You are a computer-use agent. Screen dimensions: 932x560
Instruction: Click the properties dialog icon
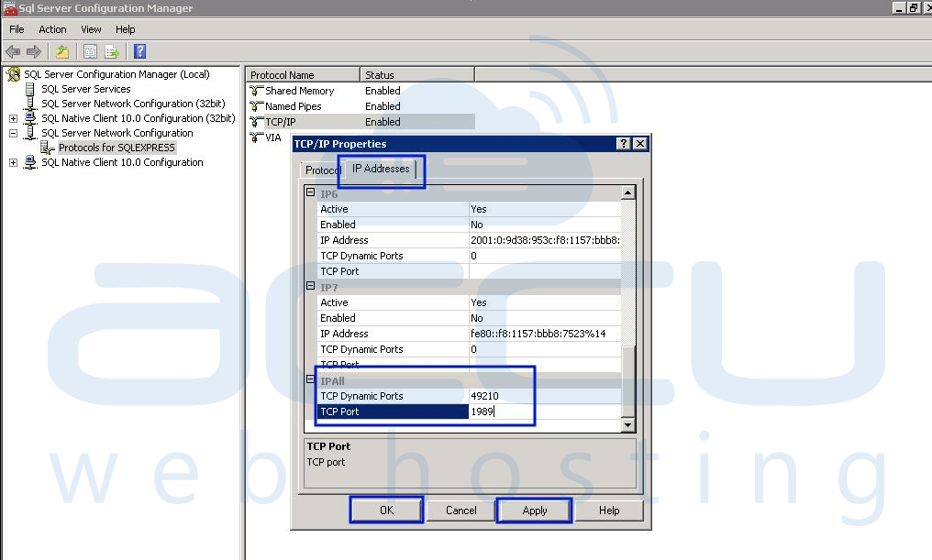(89, 51)
